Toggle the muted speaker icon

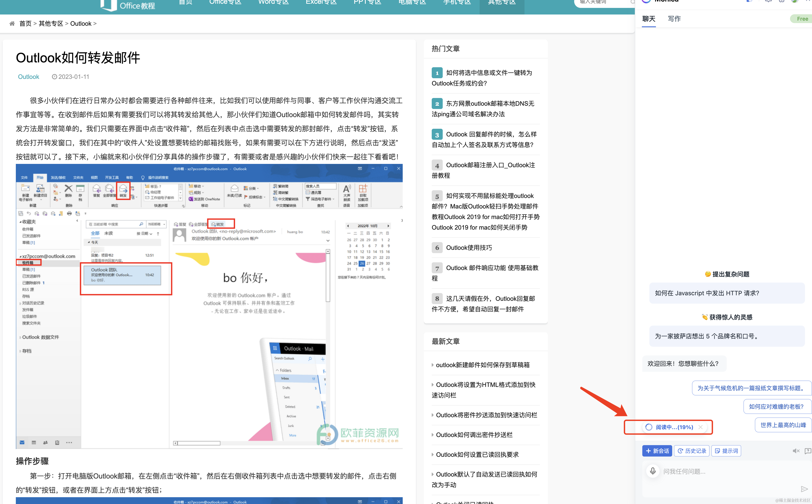(x=796, y=451)
